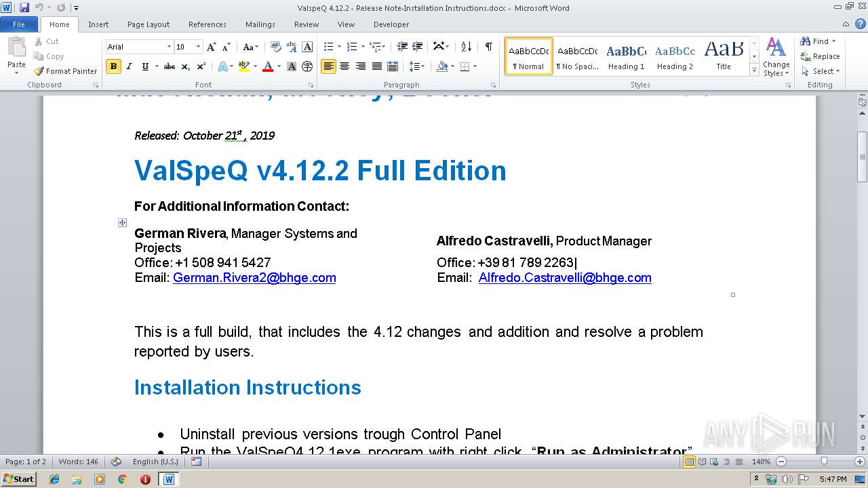868x488 pixels.
Task: Switch to Web Layout view
Action: [x=713, y=462]
